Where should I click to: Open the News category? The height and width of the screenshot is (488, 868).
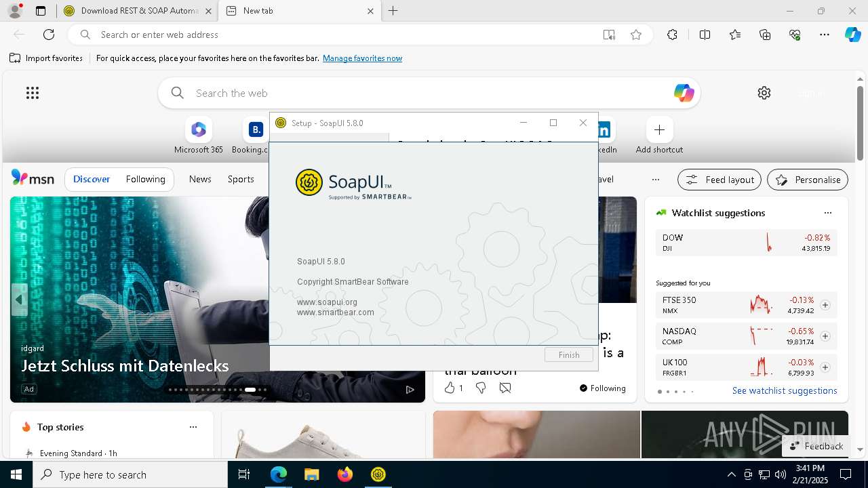[200, 179]
